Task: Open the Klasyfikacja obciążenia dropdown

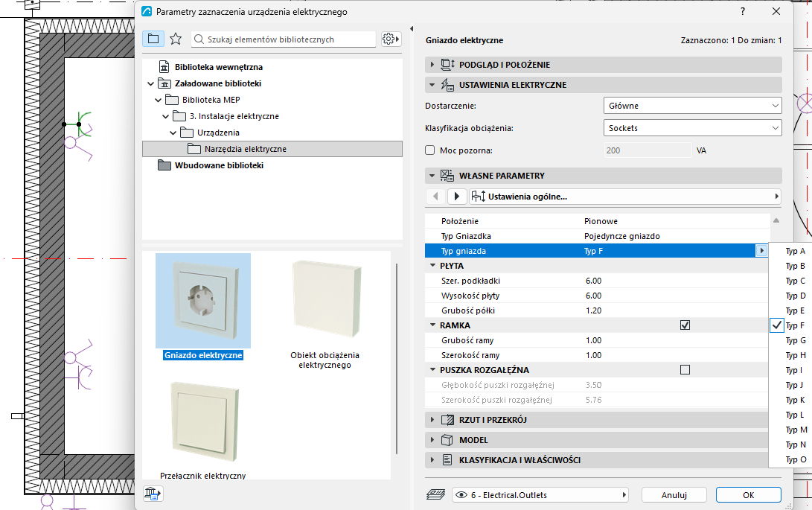Action: [692, 128]
